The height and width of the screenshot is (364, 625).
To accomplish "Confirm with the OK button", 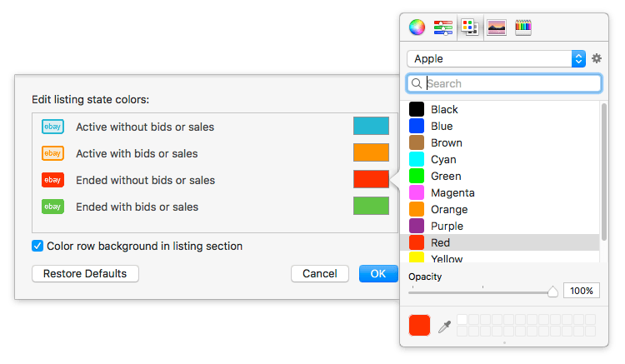I will [x=378, y=273].
